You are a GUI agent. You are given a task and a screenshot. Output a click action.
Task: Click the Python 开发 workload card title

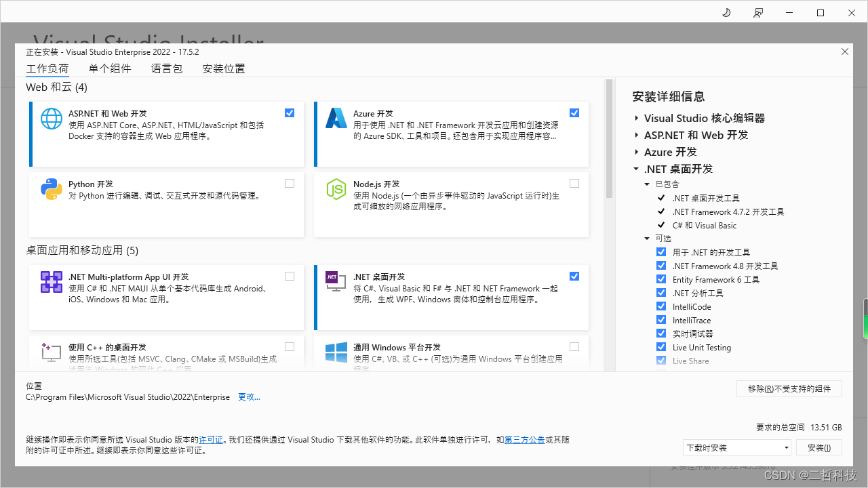(x=91, y=184)
